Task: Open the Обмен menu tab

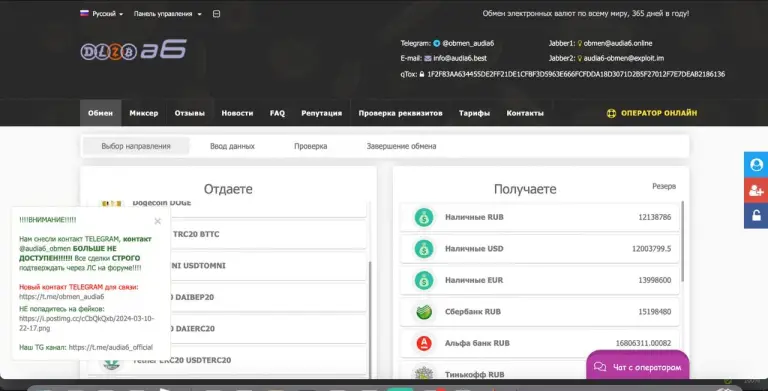Action: (100, 113)
